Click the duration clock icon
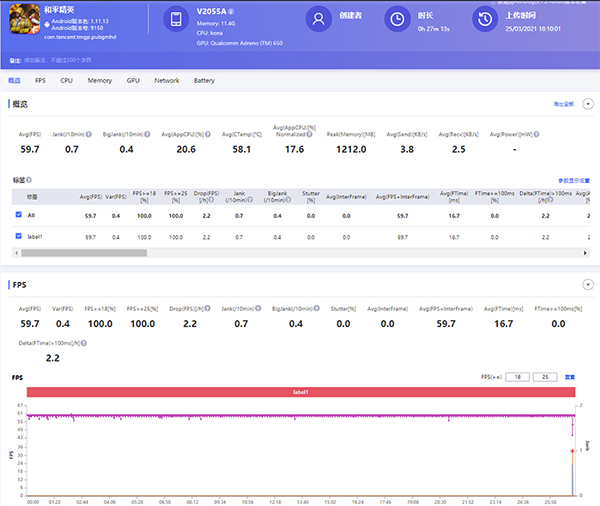This screenshot has height=506, width=600. [x=398, y=20]
